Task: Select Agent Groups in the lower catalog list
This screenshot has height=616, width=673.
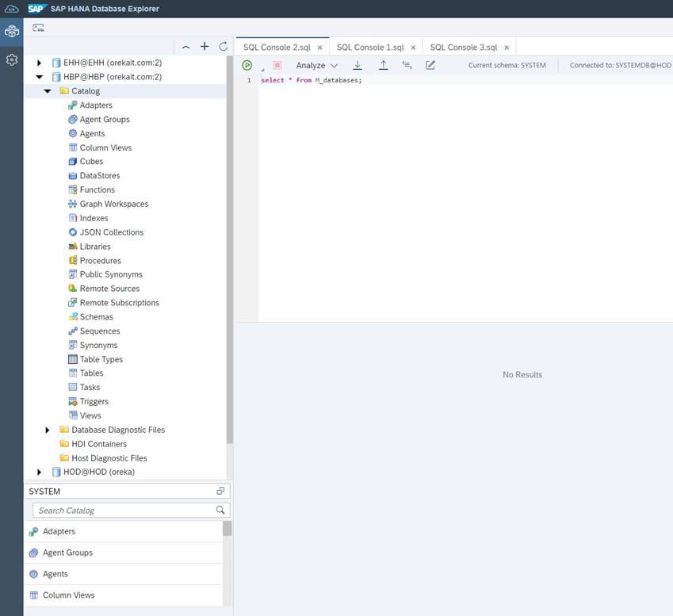Action: [124, 553]
